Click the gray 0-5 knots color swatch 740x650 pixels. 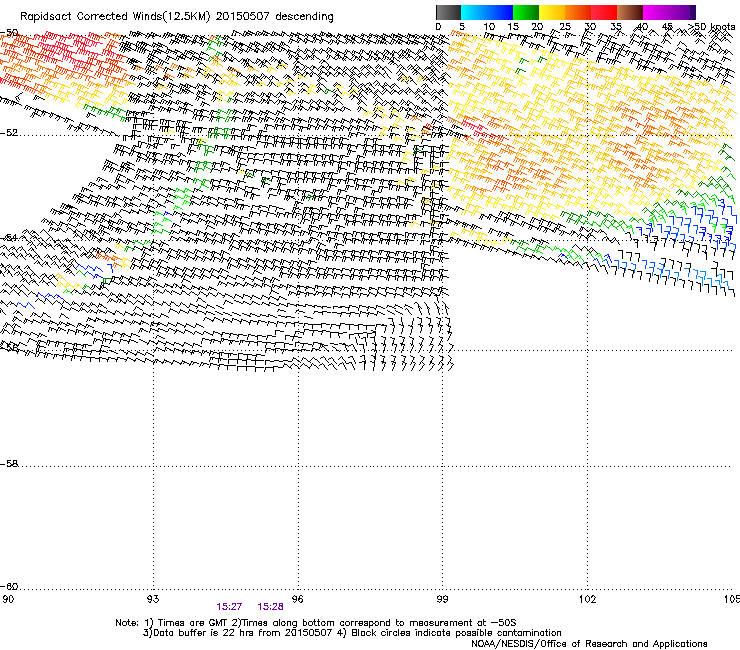[448, 12]
